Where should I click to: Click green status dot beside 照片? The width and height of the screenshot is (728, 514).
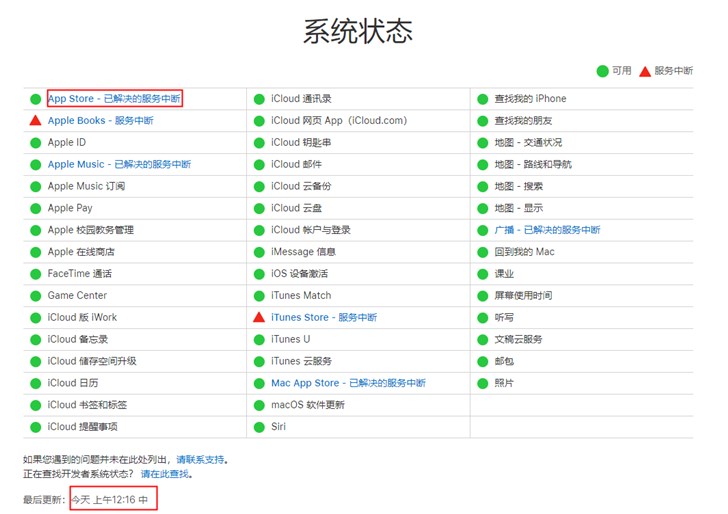(483, 383)
